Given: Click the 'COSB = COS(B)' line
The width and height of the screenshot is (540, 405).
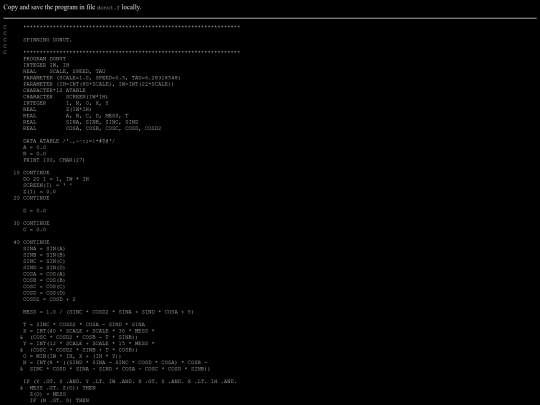Looking at the screenshot, I should click(x=44, y=280).
